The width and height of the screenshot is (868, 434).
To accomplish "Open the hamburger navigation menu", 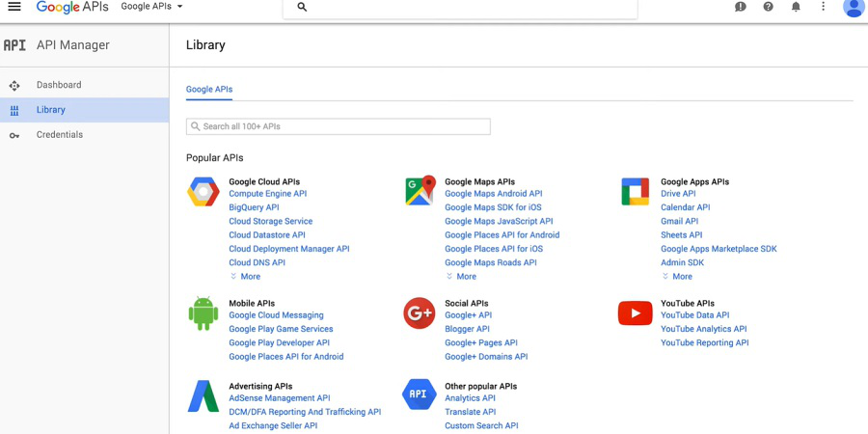I will click(14, 7).
